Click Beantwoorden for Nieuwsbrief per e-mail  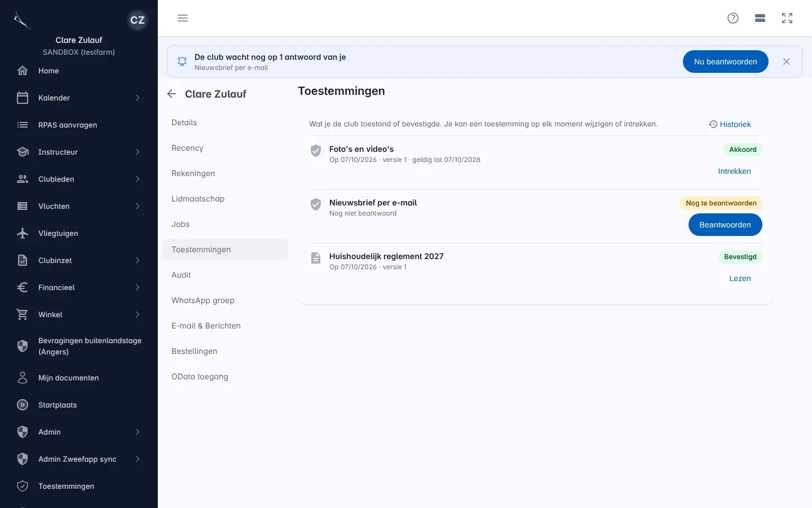(x=725, y=225)
